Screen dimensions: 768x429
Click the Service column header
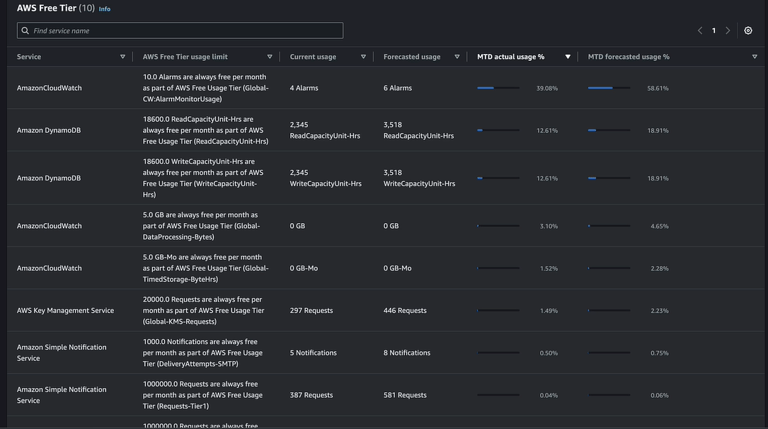[29, 57]
